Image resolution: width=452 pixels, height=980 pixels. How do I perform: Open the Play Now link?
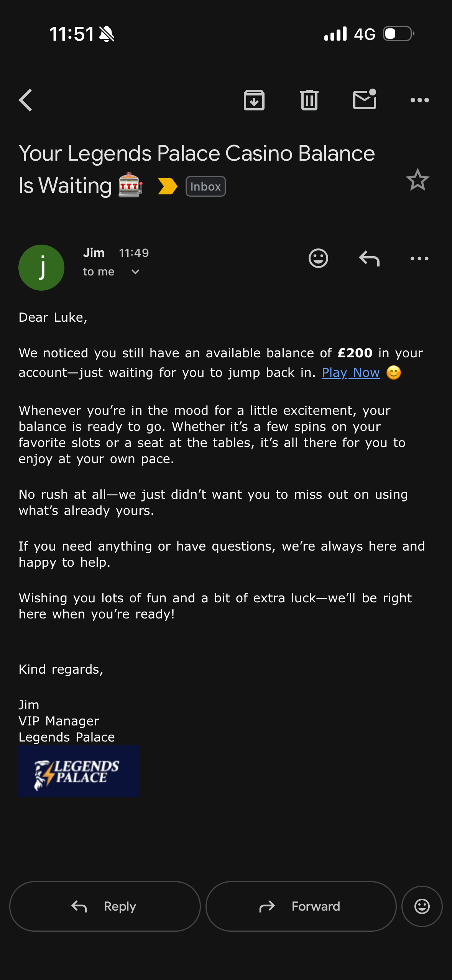tap(351, 373)
